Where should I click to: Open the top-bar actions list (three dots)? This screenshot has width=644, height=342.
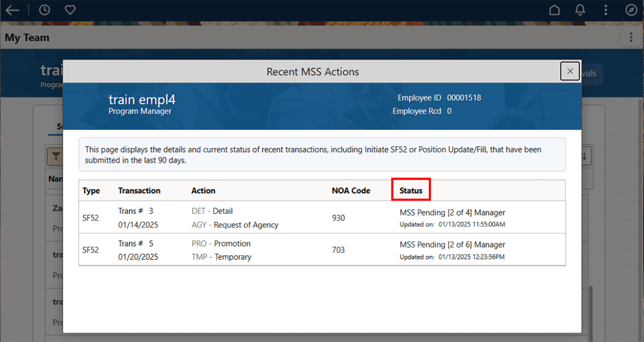coord(605,9)
